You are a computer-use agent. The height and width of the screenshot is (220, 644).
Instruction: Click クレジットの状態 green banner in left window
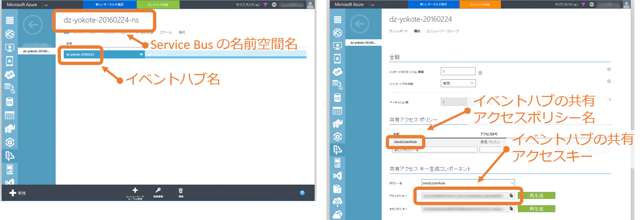click(x=158, y=5)
